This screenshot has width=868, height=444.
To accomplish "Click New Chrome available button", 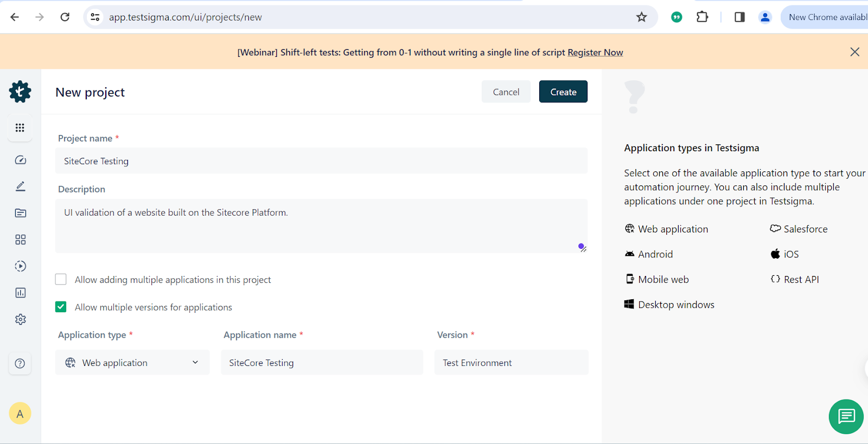I will click(x=825, y=17).
